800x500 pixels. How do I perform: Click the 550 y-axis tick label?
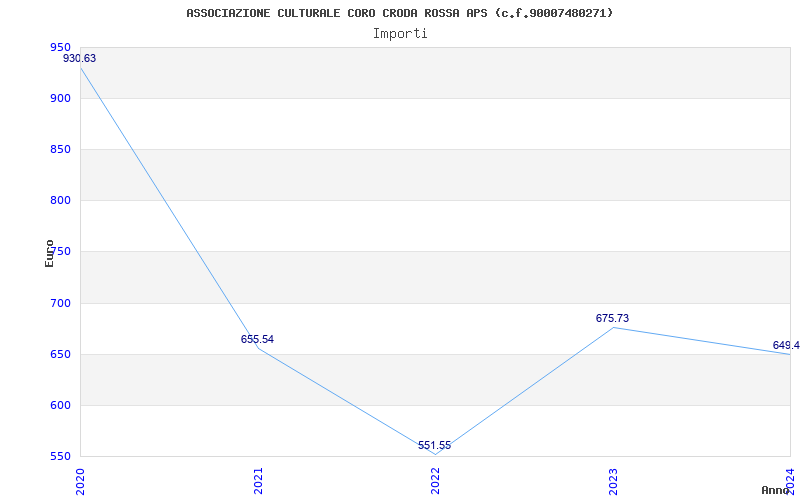coord(60,457)
